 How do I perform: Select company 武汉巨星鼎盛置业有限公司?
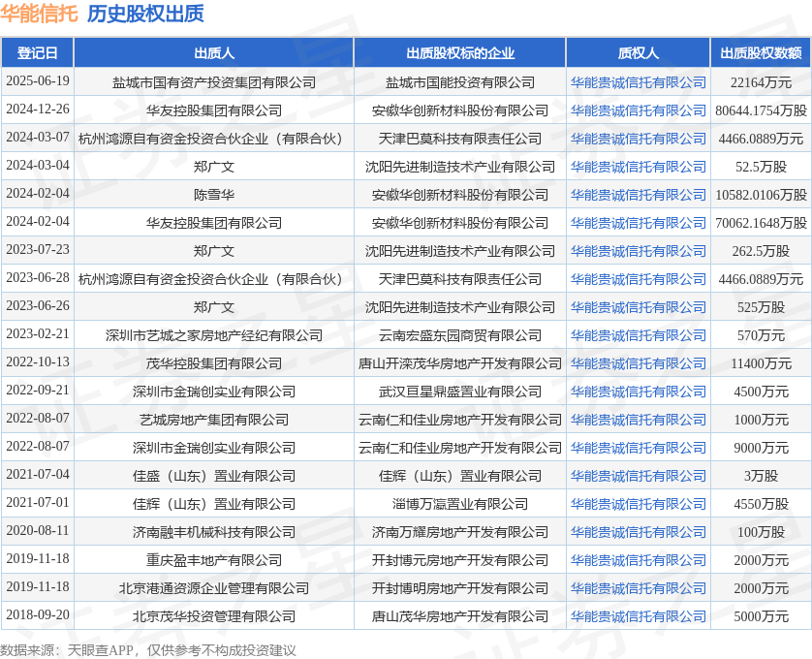[x=460, y=392]
